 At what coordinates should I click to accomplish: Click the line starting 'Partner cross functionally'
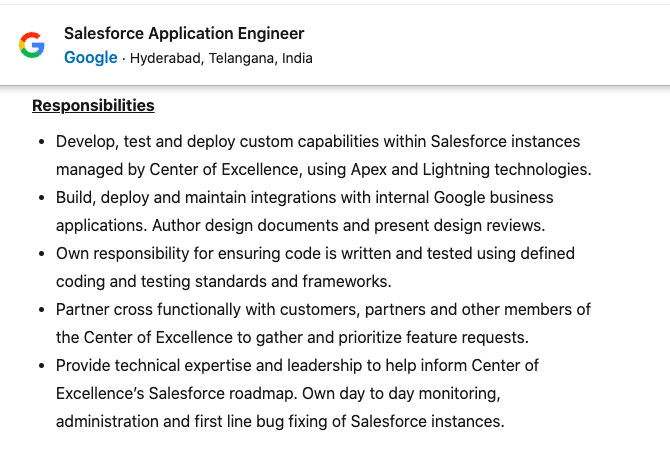(323, 309)
